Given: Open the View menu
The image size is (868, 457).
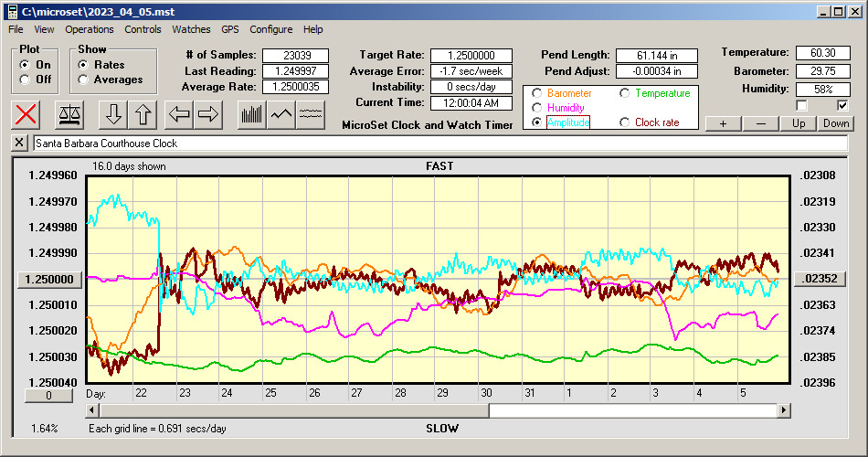Looking at the screenshot, I should tap(44, 29).
